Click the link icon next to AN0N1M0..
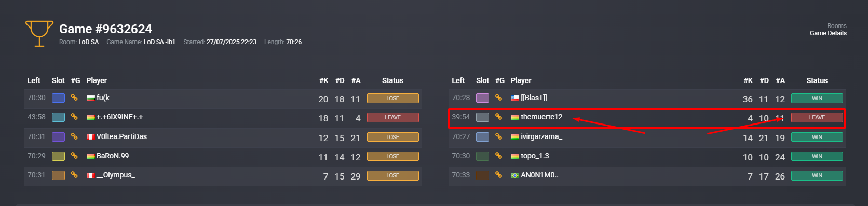Viewport: 868px width, 206px height. pyautogui.click(x=498, y=175)
